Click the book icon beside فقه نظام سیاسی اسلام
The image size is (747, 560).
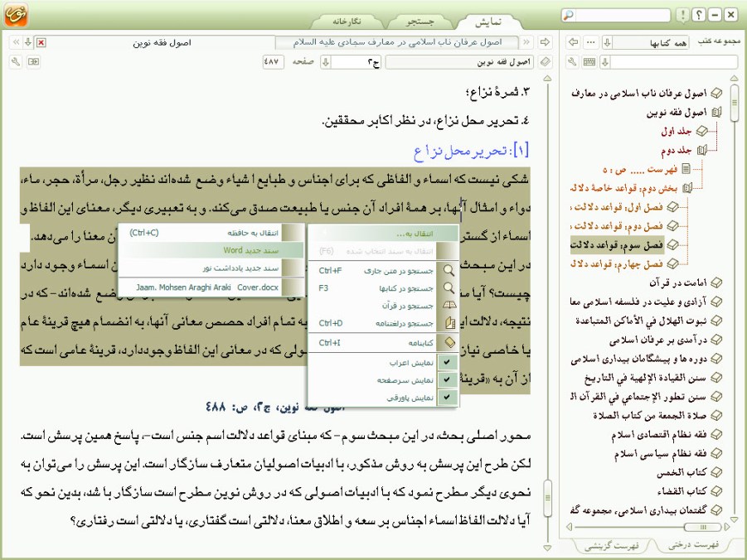click(x=716, y=453)
